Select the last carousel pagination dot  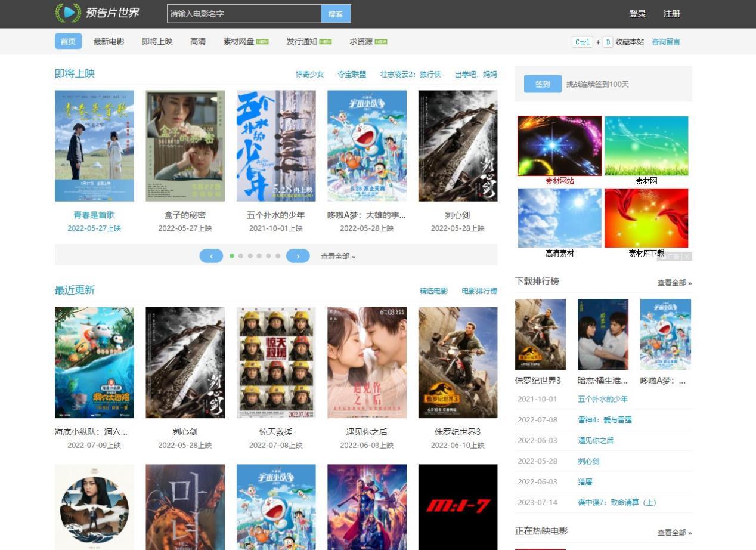click(278, 256)
